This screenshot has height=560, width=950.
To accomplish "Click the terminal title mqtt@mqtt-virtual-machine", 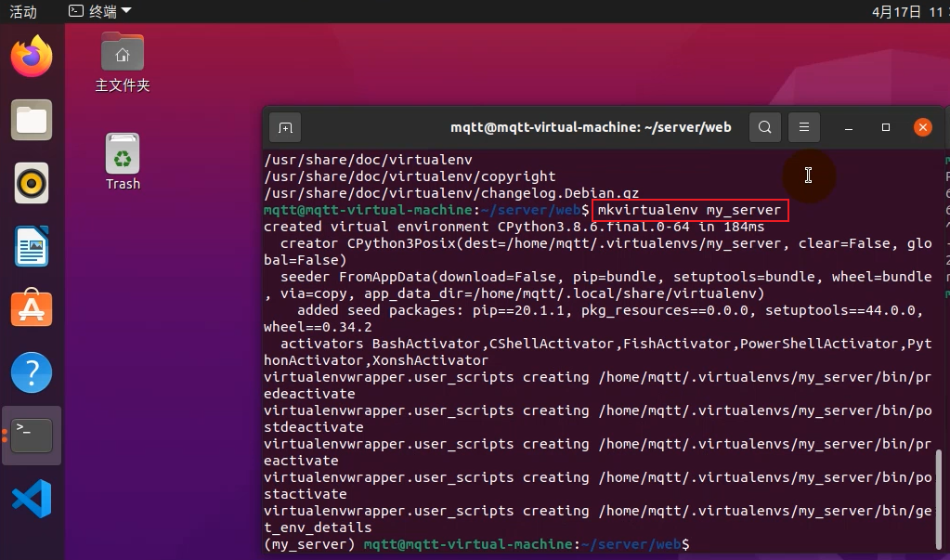I will pos(591,127).
